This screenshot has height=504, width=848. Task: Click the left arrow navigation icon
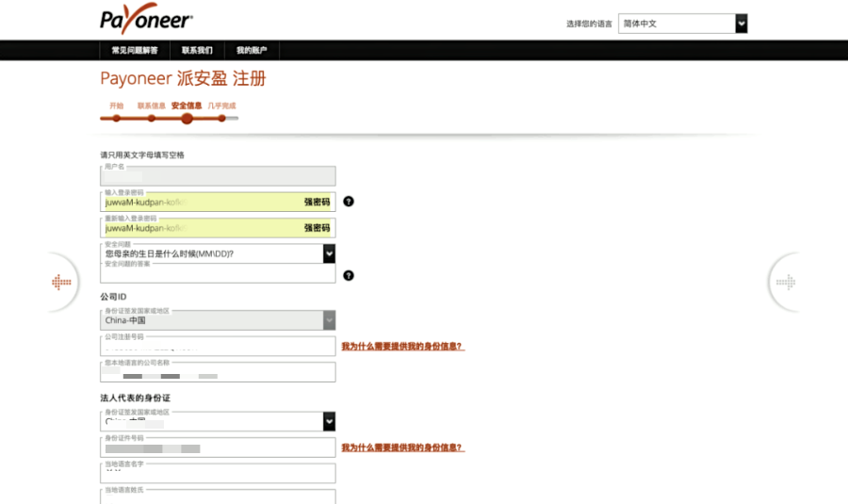(x=61, y=282)
